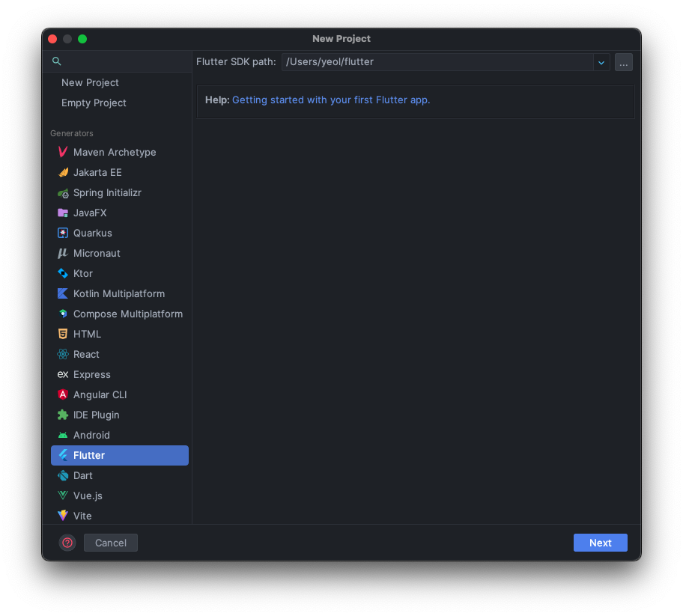Click the search magnifier icon
This screenshot has width=683, height=616.
pos(57,61)
